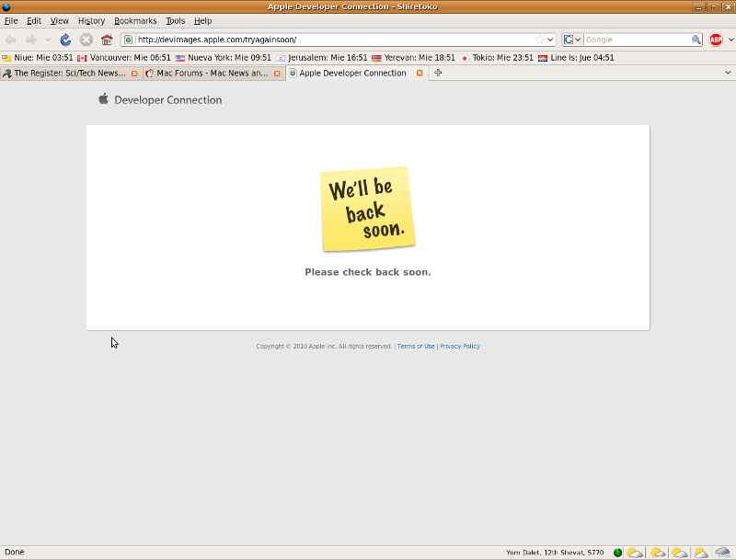Click the Developer Connection header text
Screen dimensions: 736x560
(x=168, y=100)
